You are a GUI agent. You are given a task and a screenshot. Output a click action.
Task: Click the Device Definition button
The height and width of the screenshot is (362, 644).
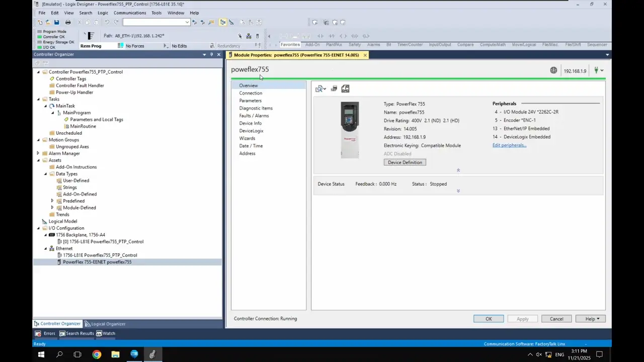click(405, 162)
